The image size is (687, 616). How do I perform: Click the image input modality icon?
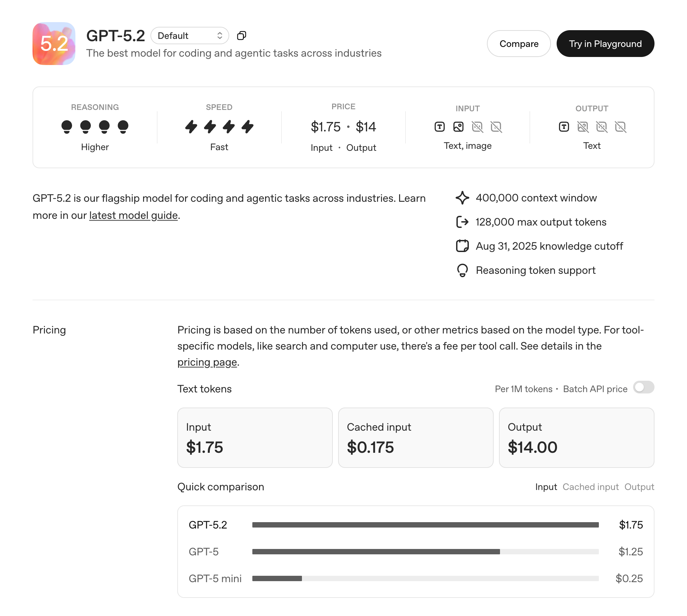point(458,127)
